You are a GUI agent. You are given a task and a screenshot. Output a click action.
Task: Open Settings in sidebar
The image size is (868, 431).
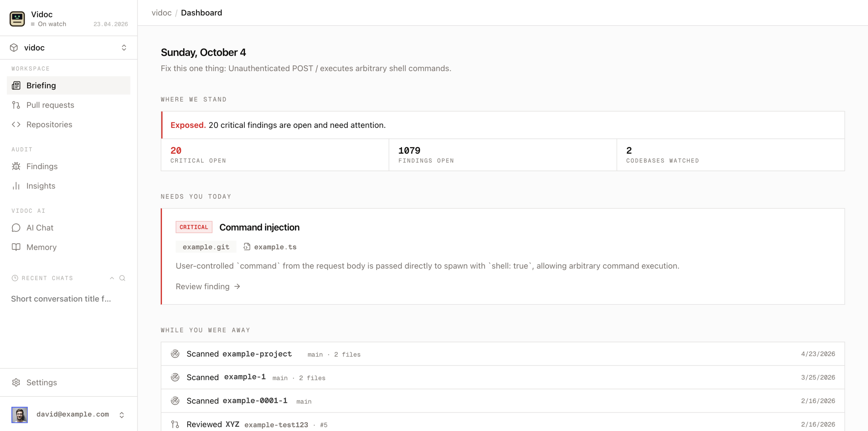[68, 383]
